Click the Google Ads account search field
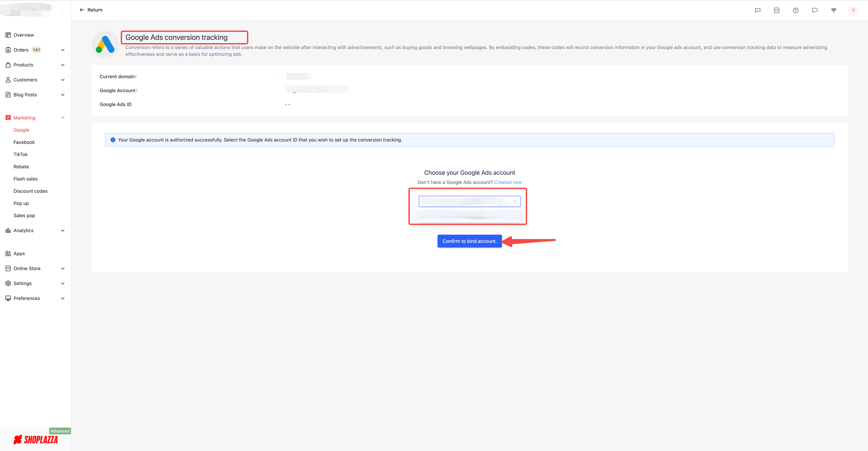Screen dimensions: 868x451 (469, 201)
